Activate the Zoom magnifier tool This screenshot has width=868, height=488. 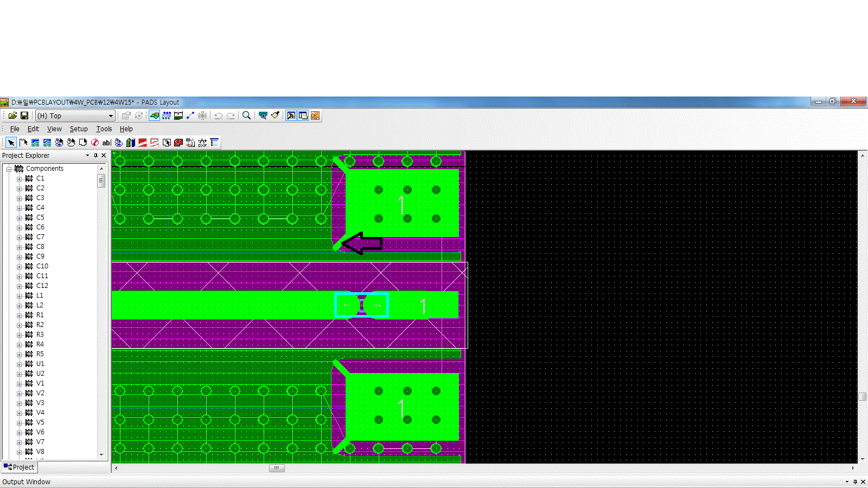point(246,115)
